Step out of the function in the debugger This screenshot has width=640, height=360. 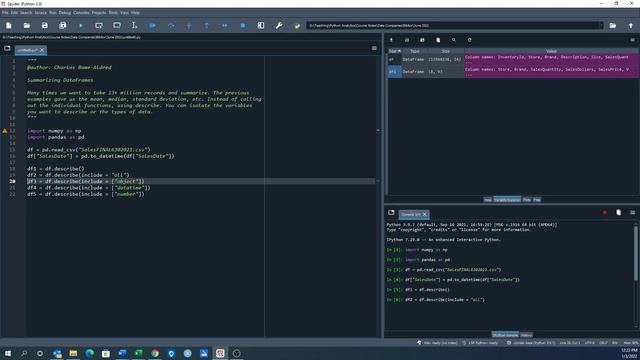(x=207, y=25)
